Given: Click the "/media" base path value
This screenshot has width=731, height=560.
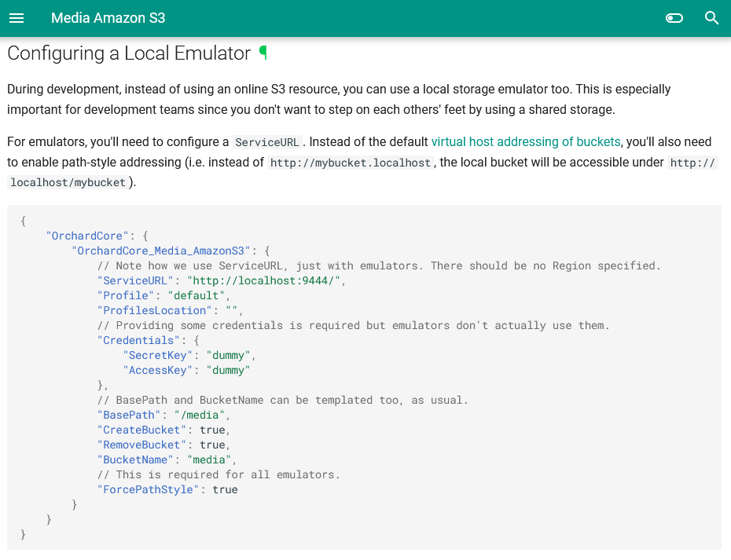Looking at the screenshot, I should coord(200,415).
